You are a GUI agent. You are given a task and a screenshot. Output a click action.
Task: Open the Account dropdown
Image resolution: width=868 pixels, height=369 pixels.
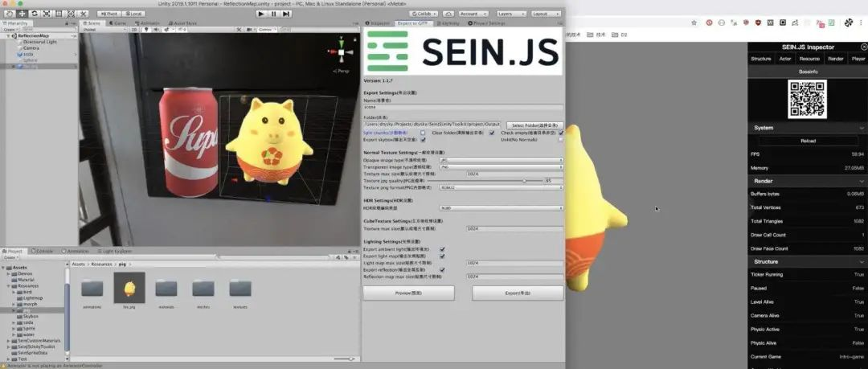coord(473,14)
